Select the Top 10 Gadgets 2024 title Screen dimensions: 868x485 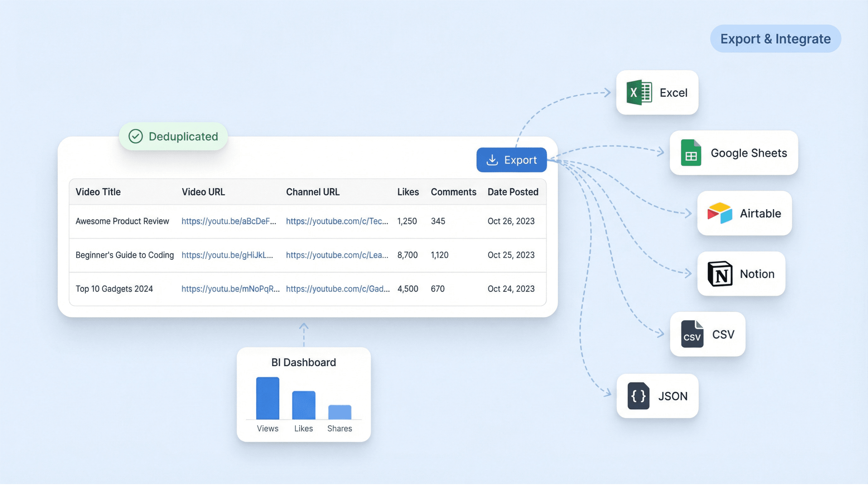point(114,289)
